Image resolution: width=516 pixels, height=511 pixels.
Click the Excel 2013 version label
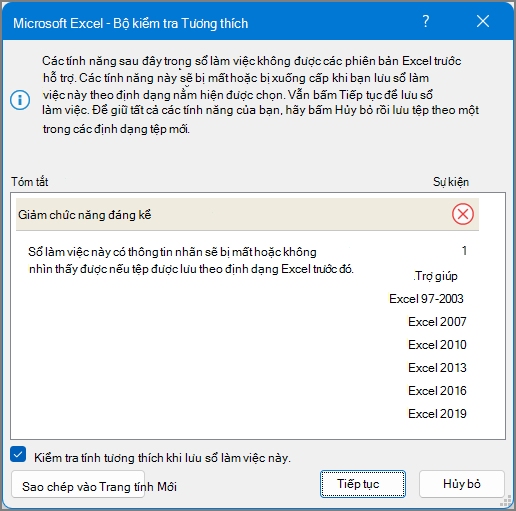pyautogui.click(x=437, y=368)
